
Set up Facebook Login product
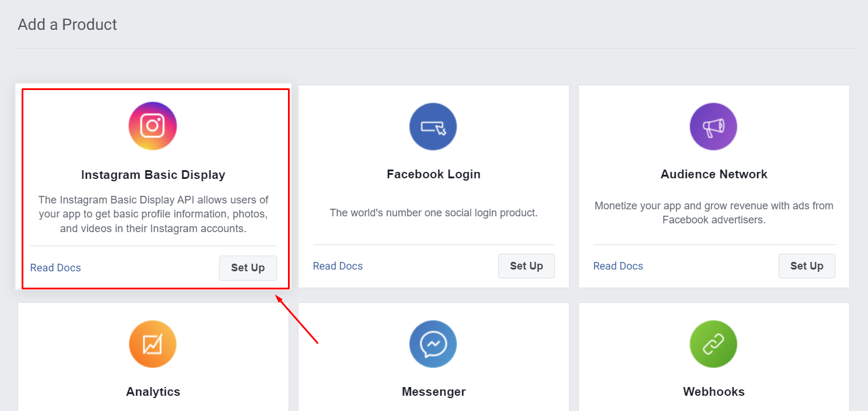point(526,266)
